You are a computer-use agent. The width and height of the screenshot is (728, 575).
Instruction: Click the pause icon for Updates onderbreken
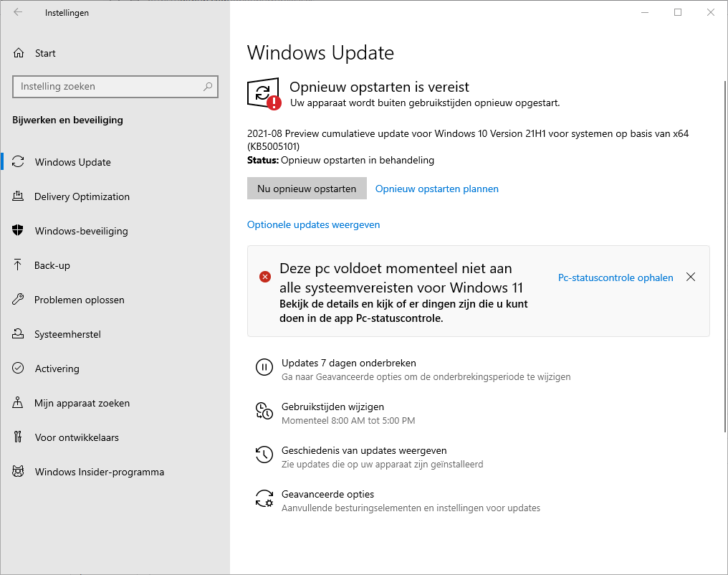(x=264, y=368)
